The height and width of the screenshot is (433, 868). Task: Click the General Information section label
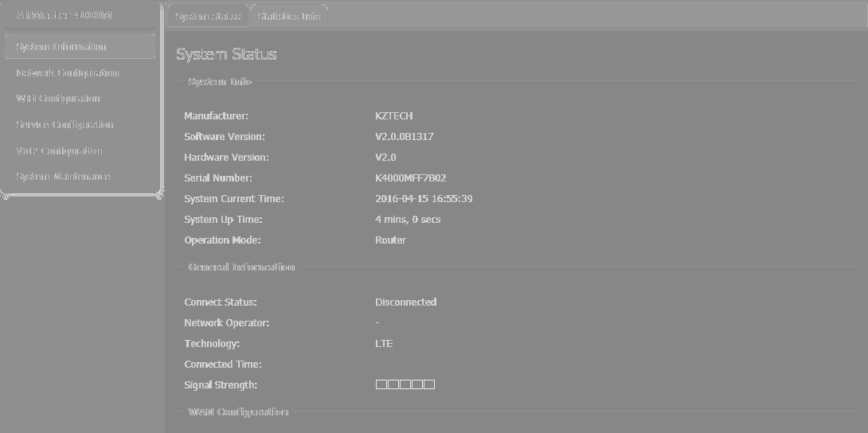241,267
